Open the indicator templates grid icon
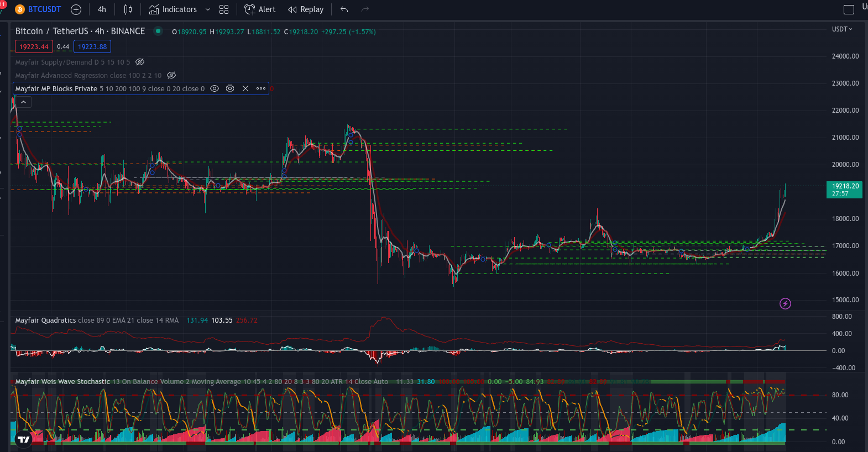Viewport: 868px width, 452px height. point(224,9)
